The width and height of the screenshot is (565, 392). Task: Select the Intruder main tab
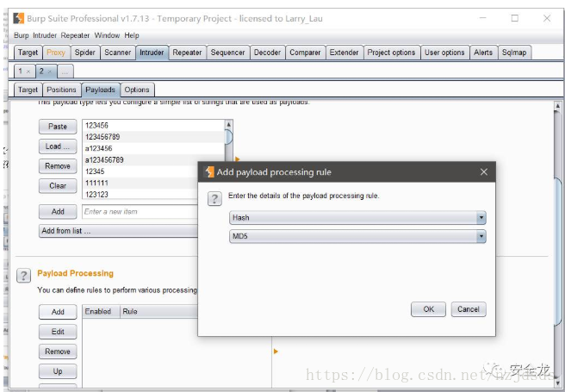[152, 53]
